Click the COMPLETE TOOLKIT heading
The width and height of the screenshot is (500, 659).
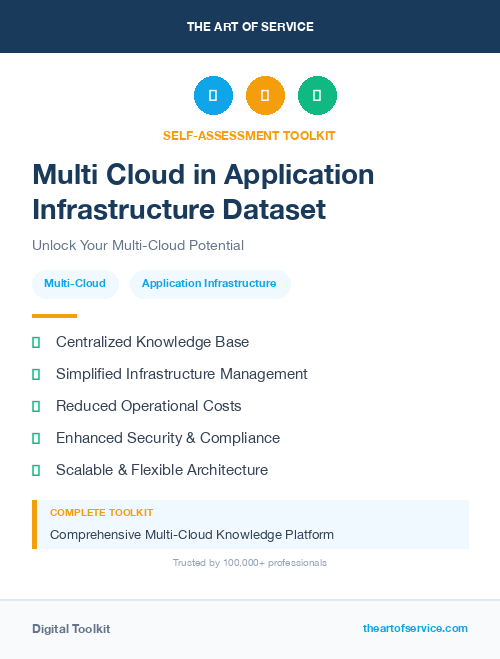tap(101, 513)
